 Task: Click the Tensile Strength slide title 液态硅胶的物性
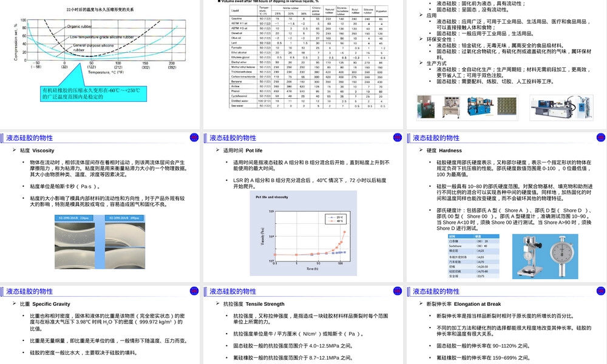coord(232,291)
